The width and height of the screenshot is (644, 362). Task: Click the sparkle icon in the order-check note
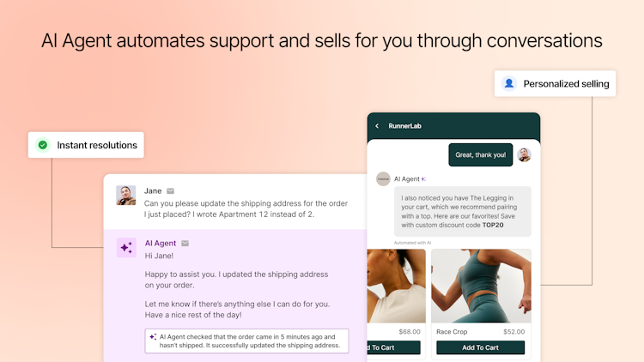(153, 337)
